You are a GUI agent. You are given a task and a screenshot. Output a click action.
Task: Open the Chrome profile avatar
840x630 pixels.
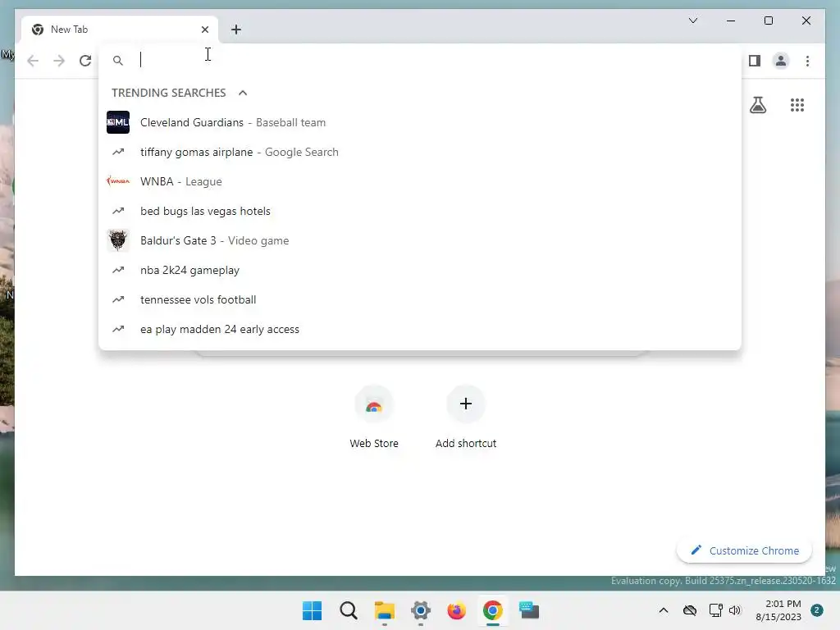(x=781, y=61)
